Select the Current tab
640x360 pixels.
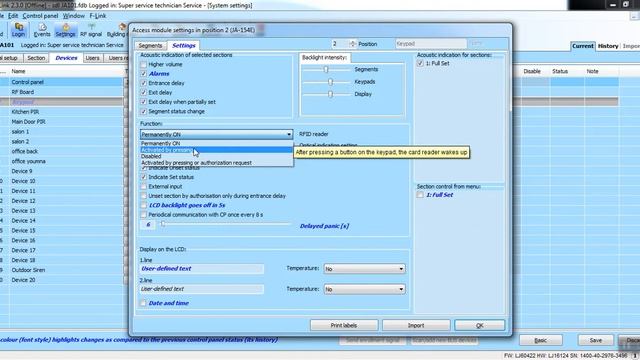(582, 46)
